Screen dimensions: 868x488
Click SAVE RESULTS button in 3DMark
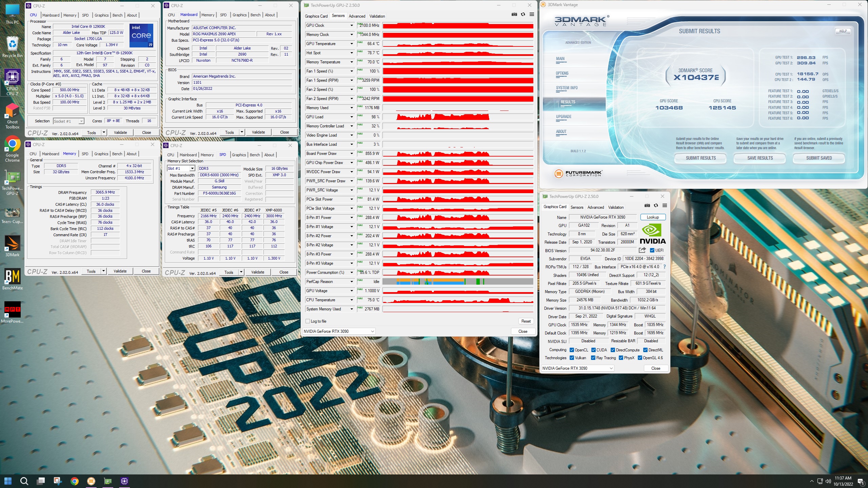[x=760, y=158]
